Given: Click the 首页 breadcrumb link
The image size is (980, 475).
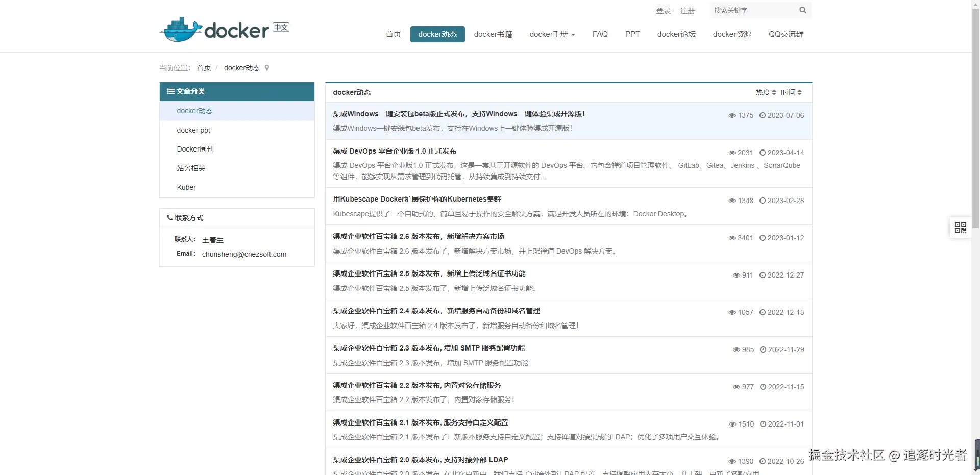Looking at the screenshot, I should click(x=204, y=68).
